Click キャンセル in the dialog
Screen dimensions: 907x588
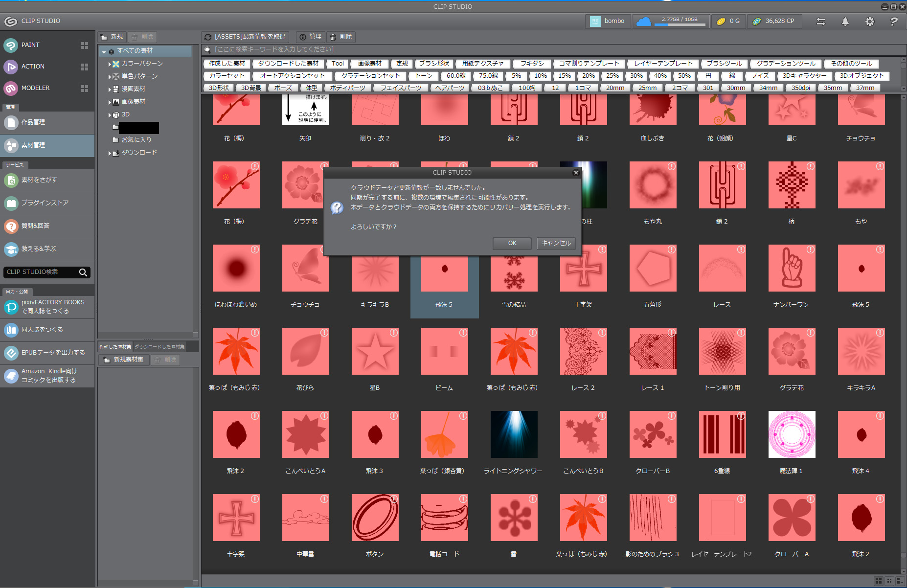pyautogui.click(x=556, y=243)
